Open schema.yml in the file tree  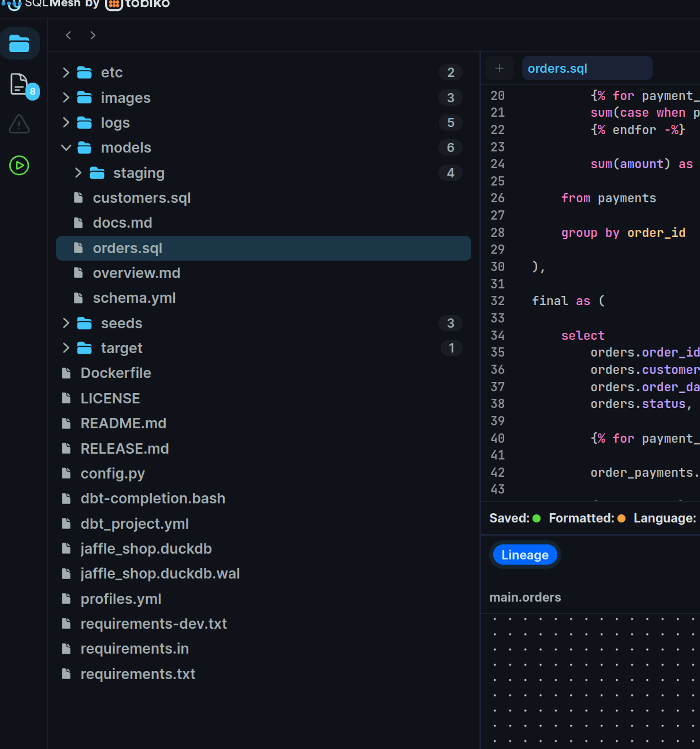tap(134, 298)
